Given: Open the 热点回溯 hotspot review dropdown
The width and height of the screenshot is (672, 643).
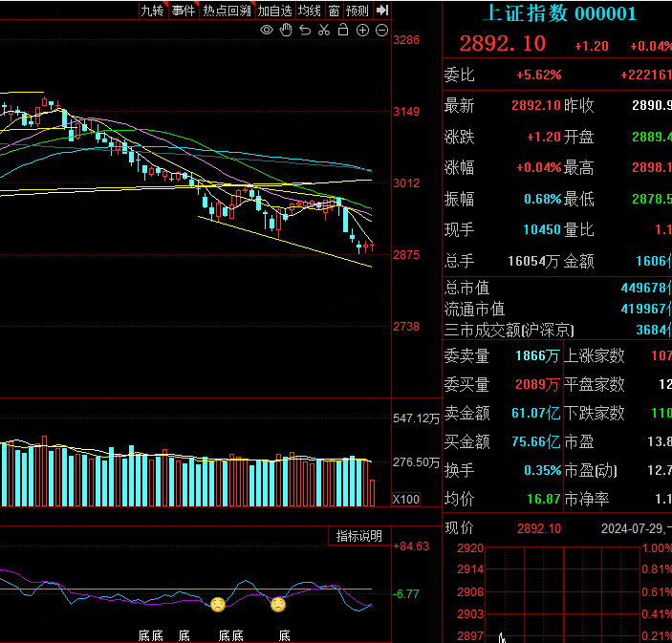Looking at the screenshot, I should [x=227, y=11].
